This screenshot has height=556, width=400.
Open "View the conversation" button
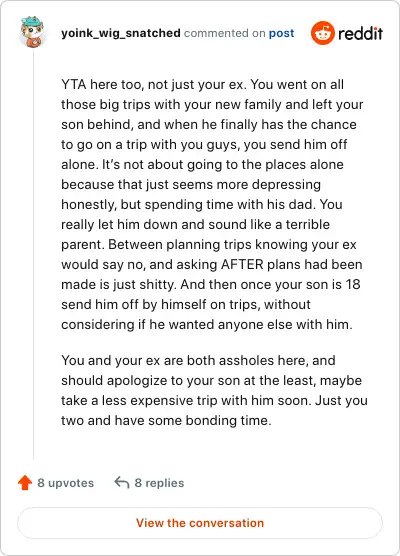(200, 523)
